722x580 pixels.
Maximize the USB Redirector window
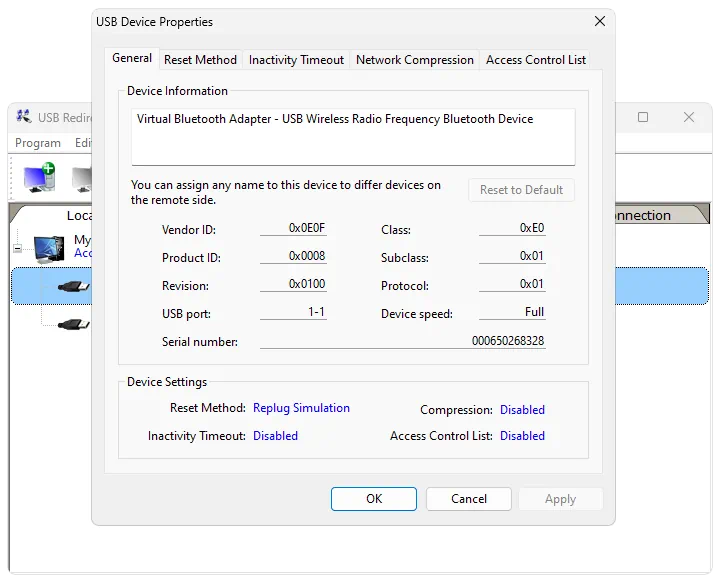point(643,117)
